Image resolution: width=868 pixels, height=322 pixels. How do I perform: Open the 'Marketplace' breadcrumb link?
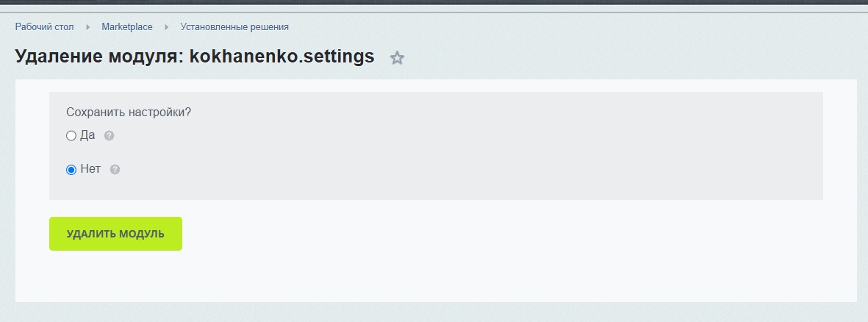click(127, 27)
